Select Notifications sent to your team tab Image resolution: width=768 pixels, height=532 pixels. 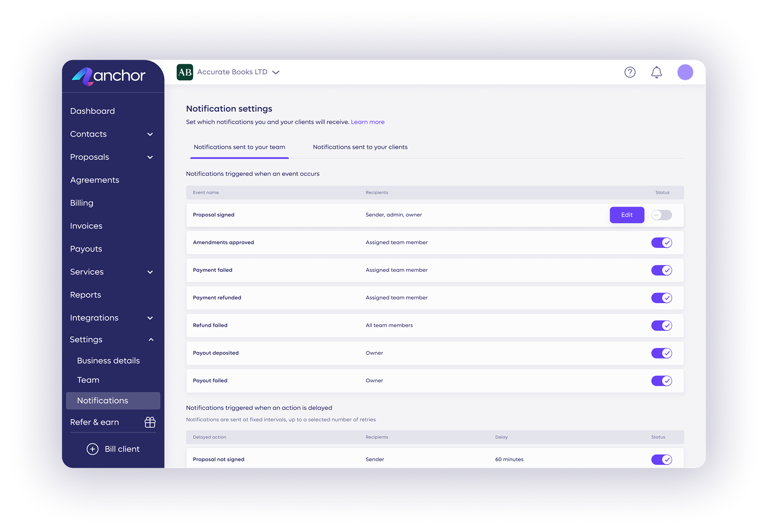coord(239,147)
